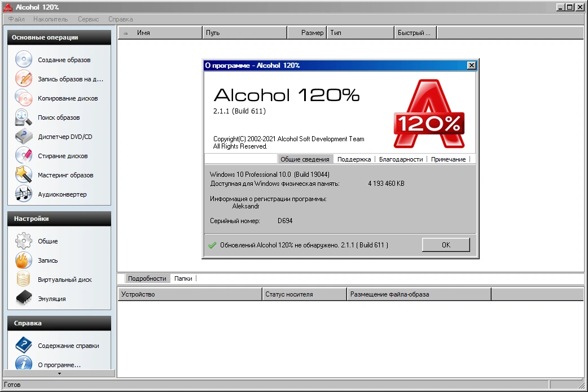This screenshot has height=392, width=588.
Task: Click Общие settings label in sidebar
Action: [x=47, y=241]
